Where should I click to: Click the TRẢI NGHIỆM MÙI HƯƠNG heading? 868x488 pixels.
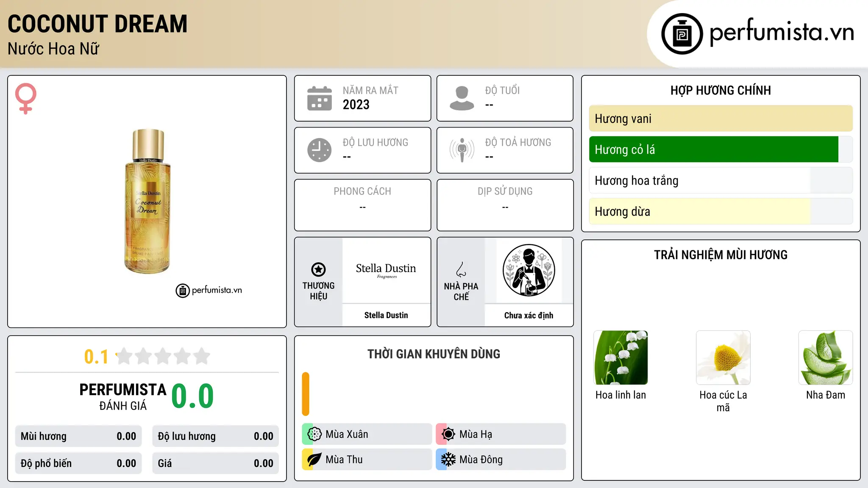coord(721,255)
